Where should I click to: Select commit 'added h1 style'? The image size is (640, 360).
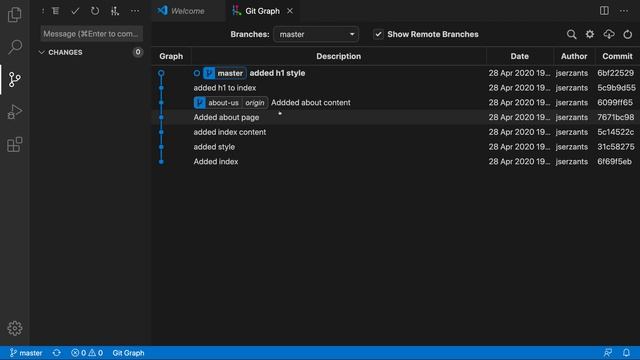pyautogui.click(x=277, y=73)
